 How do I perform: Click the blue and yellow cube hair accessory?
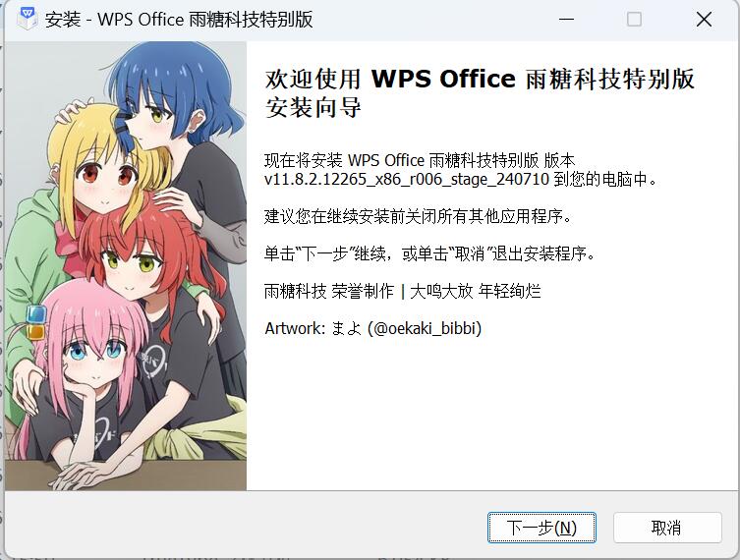pyautogui.click(x=35, y=322)
